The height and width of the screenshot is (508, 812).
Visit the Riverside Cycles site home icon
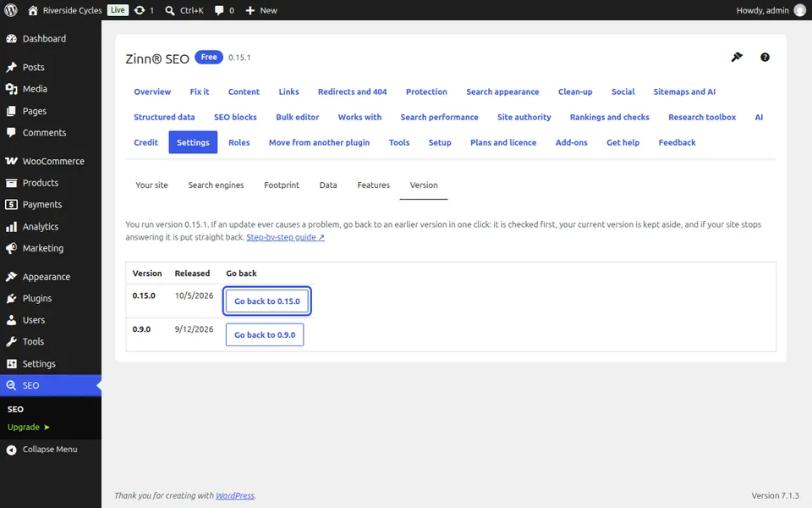tap(33, 10)
